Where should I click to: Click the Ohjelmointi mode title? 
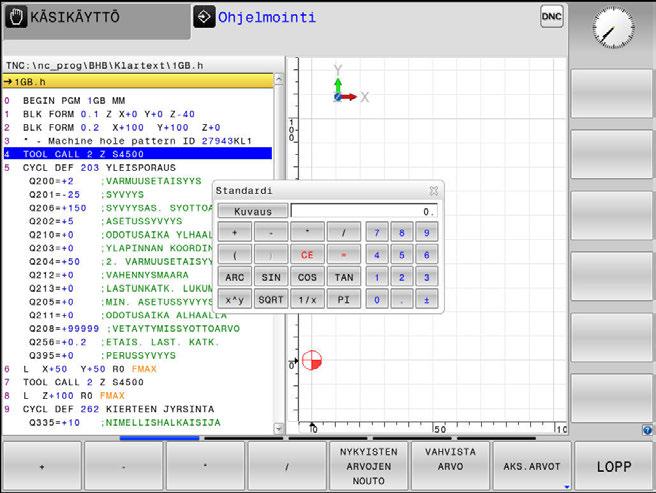point(266,17)
